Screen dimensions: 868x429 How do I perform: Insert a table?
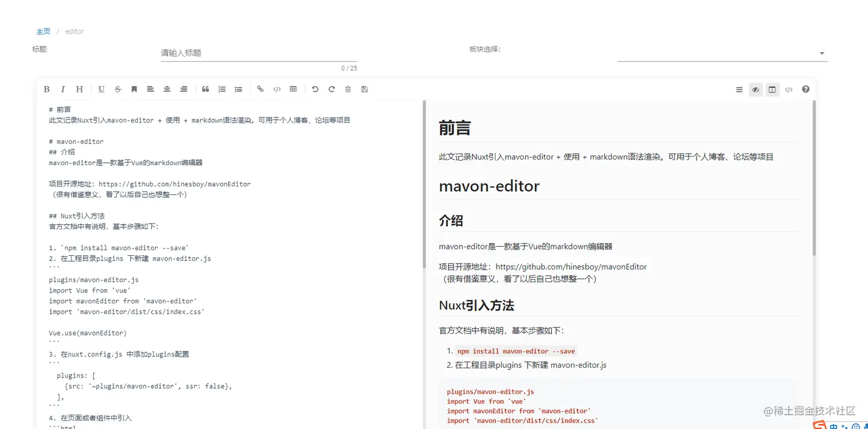[x=293, y=89]
